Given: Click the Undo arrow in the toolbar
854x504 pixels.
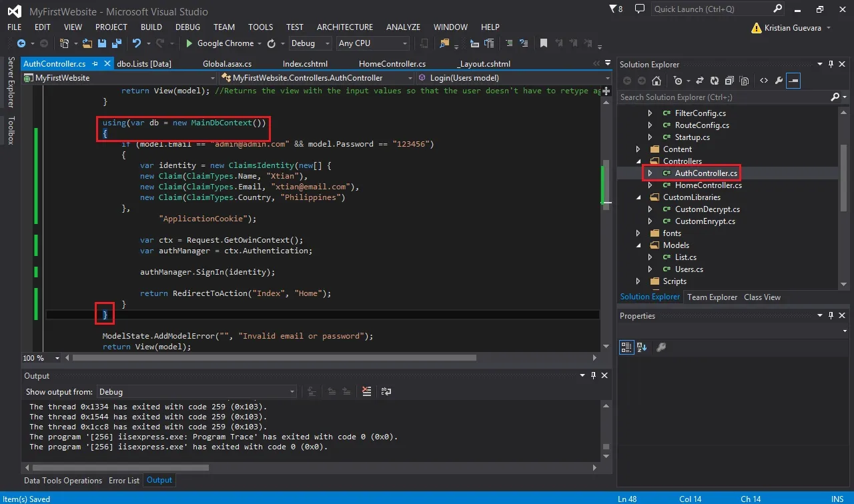Looking at the screenshot, I should [137, 43].
